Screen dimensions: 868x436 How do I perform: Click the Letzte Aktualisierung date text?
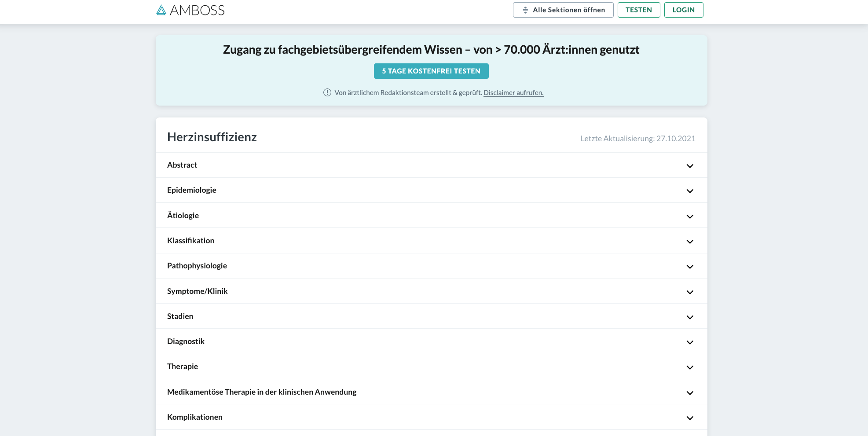pyautogui.click(x=638, y=139)
